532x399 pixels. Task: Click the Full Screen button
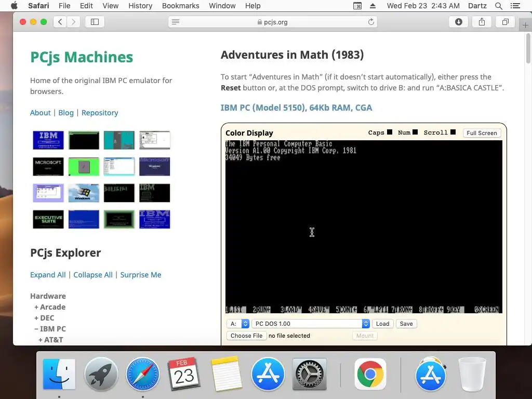coord(482,133)
